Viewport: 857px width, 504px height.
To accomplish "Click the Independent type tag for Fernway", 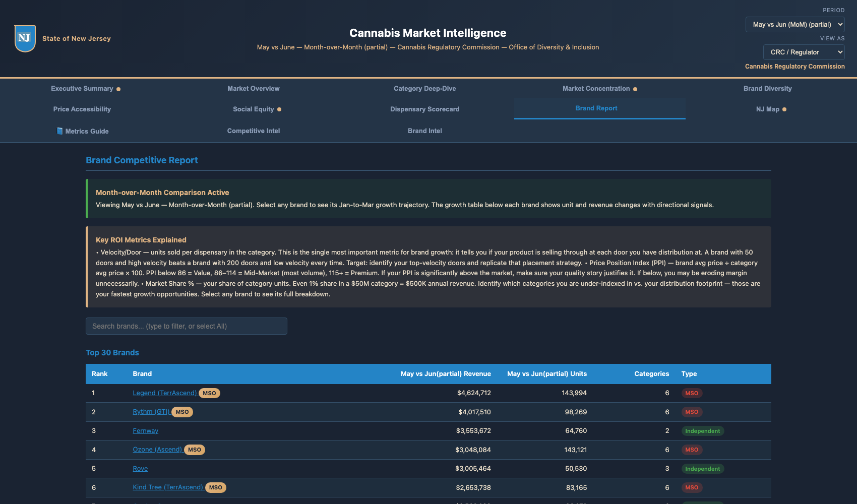I will click(703, 431).
